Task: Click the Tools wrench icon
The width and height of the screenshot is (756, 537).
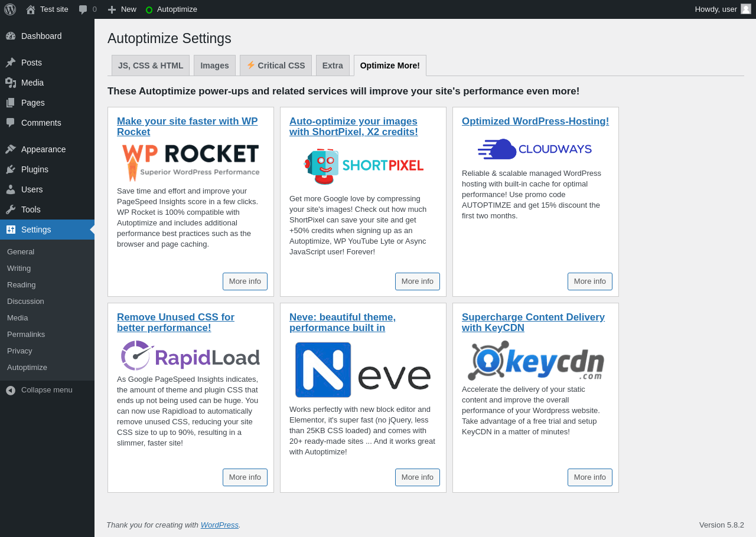Action: (x=11, y=209)
